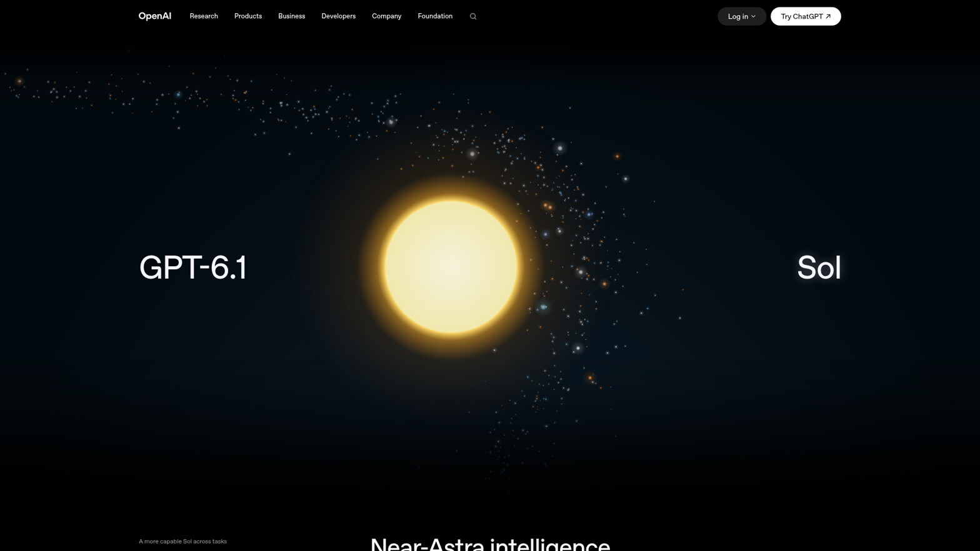Click the GPT-6.1 heading text
980x551 pixels.
coord(193,267)
